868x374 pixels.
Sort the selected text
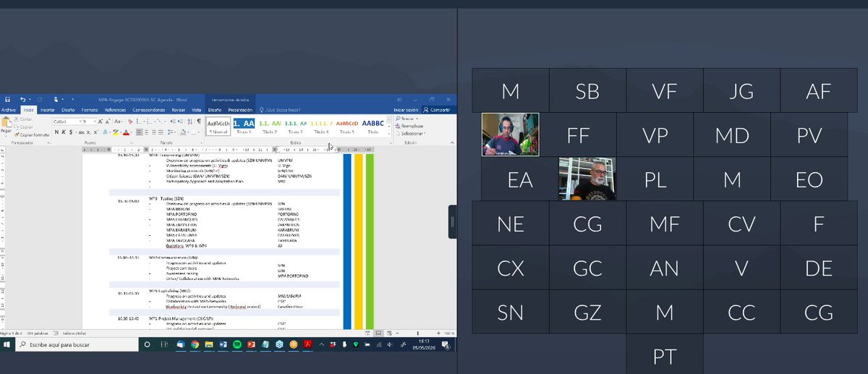click(x=190, y=122)
